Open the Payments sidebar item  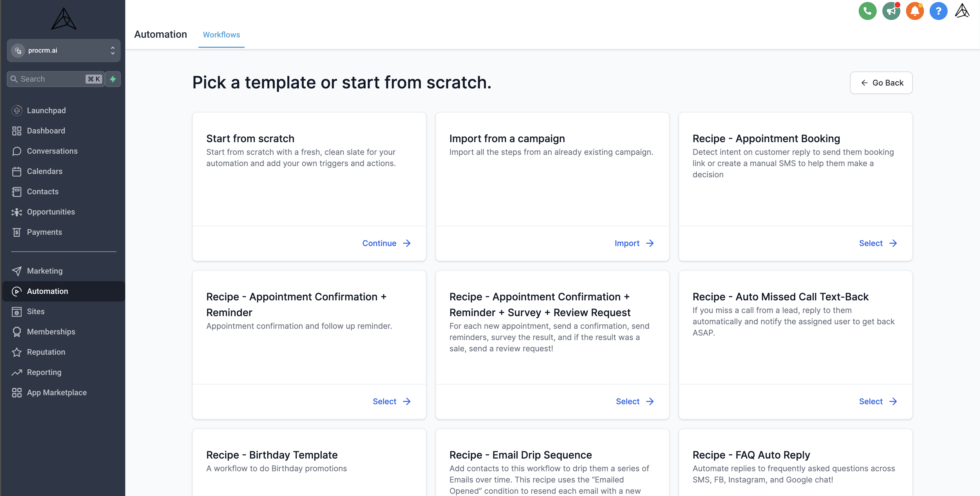tap(44, 232)
